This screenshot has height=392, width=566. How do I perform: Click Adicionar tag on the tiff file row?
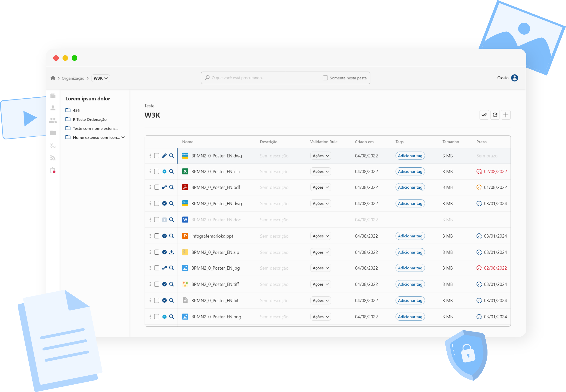tap(410, 284)
